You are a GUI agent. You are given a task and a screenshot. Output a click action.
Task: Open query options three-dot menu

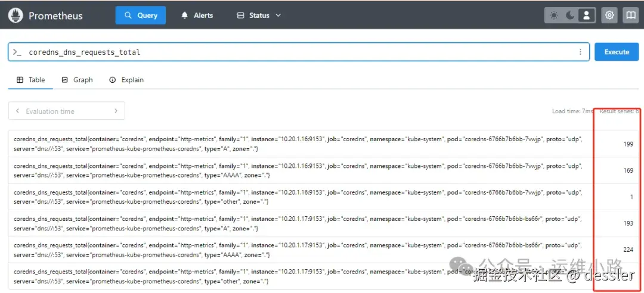click(x=580, y=52)
